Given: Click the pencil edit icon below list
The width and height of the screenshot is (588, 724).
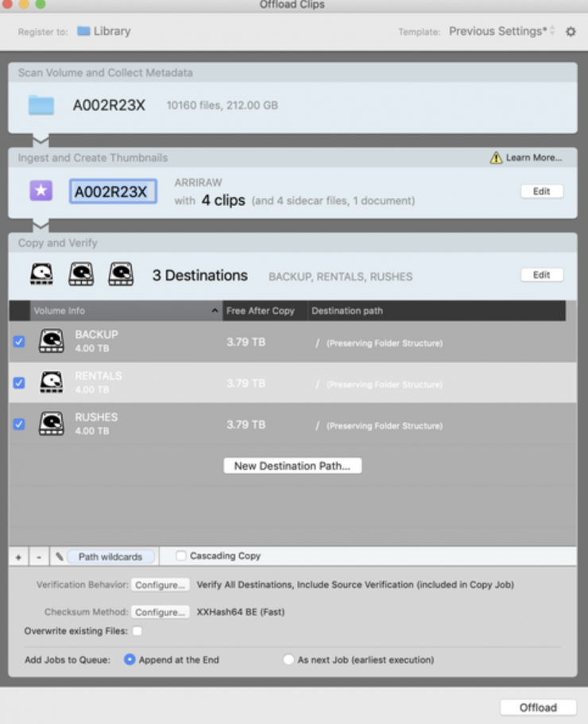Looking at the screenshot, I should (60, 557).
